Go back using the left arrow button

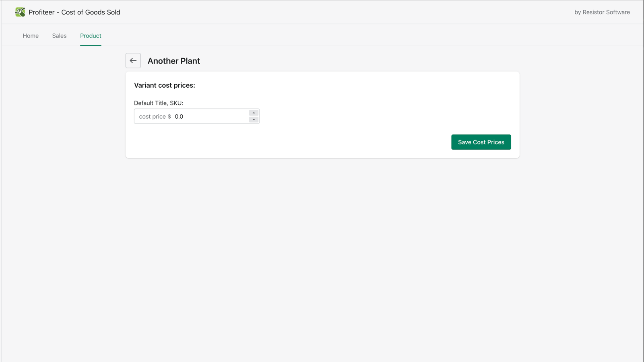(x=133, y=61)
